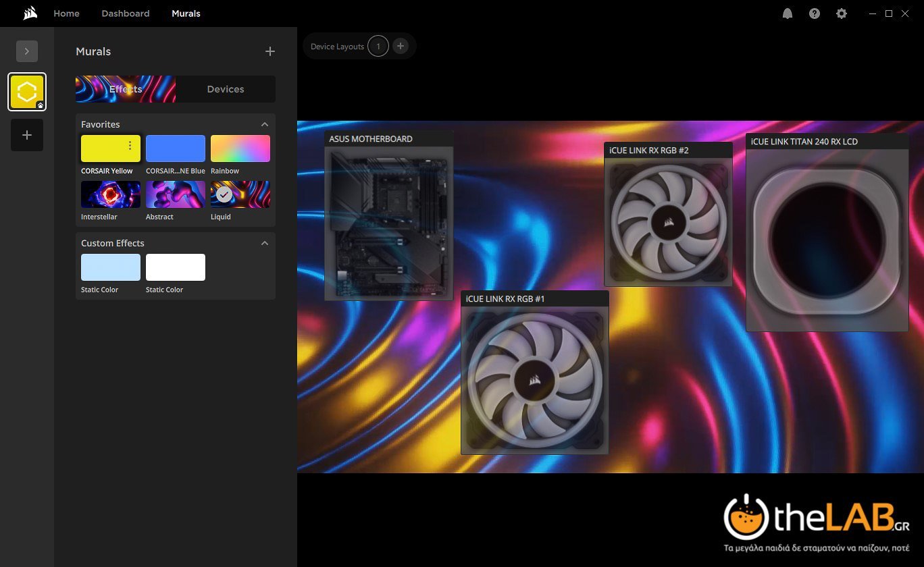Add a new profile with sidebar plus
This screenshot has width=924, height=567.
tap(27, 135)
